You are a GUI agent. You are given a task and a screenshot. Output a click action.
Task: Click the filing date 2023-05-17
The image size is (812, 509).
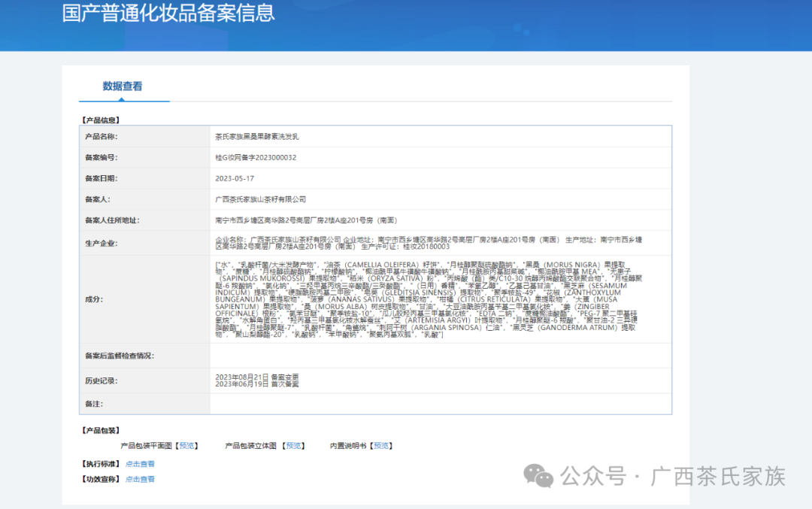(235, 179)
